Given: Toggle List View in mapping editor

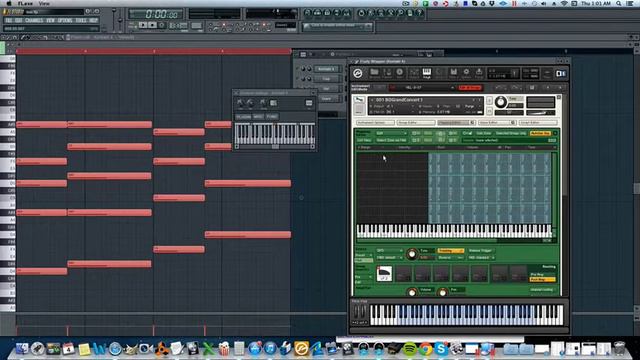Looking at the screenshot, I should pos(364,140).
